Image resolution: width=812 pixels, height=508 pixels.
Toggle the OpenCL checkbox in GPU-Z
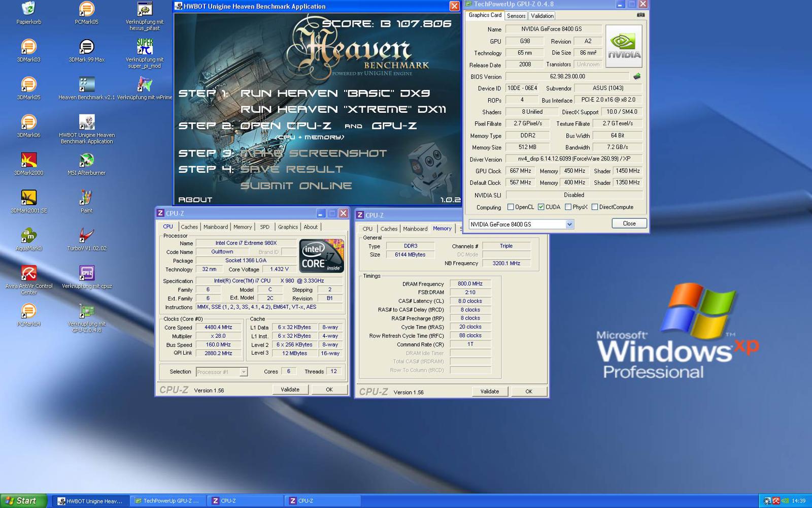click(x=511, y=207)
